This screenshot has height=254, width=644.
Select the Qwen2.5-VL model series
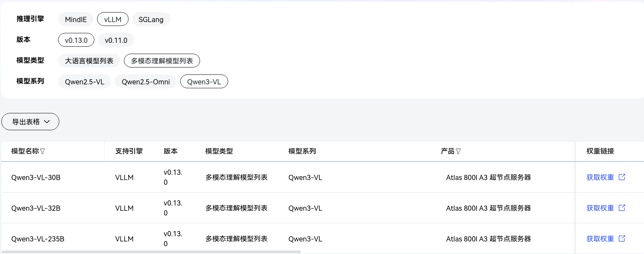pos(84,82)
